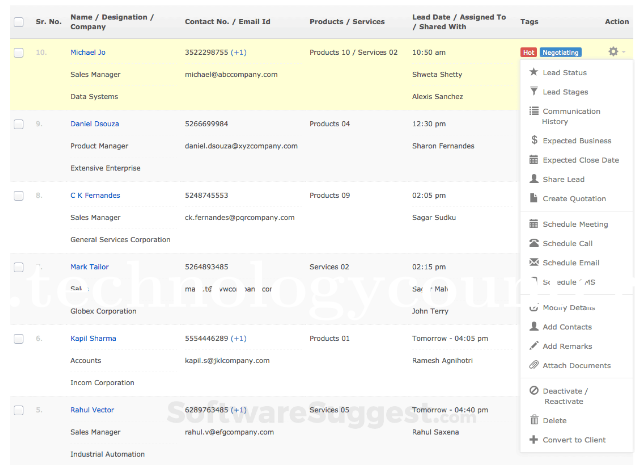Click the calendar icon beside Expected Close Date

point(534,160)
